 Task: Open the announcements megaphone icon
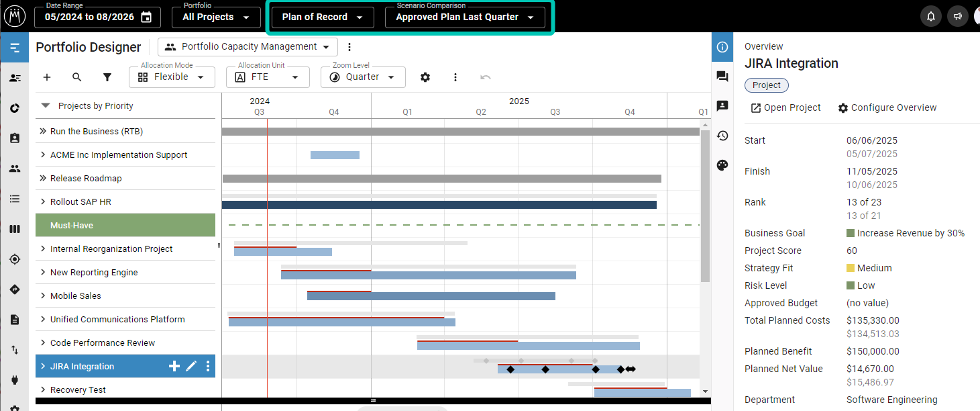958,16
